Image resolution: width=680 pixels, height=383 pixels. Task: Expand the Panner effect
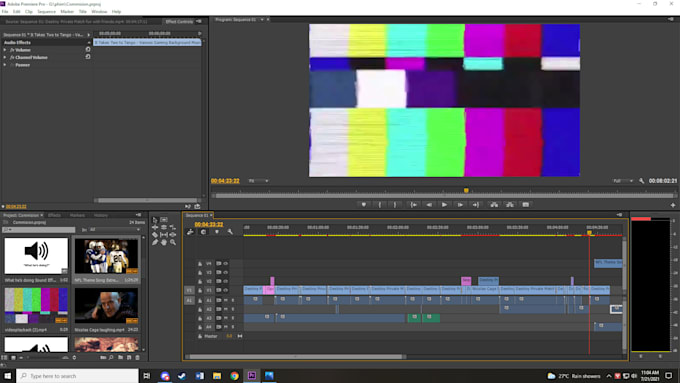(x=5, y=65)
